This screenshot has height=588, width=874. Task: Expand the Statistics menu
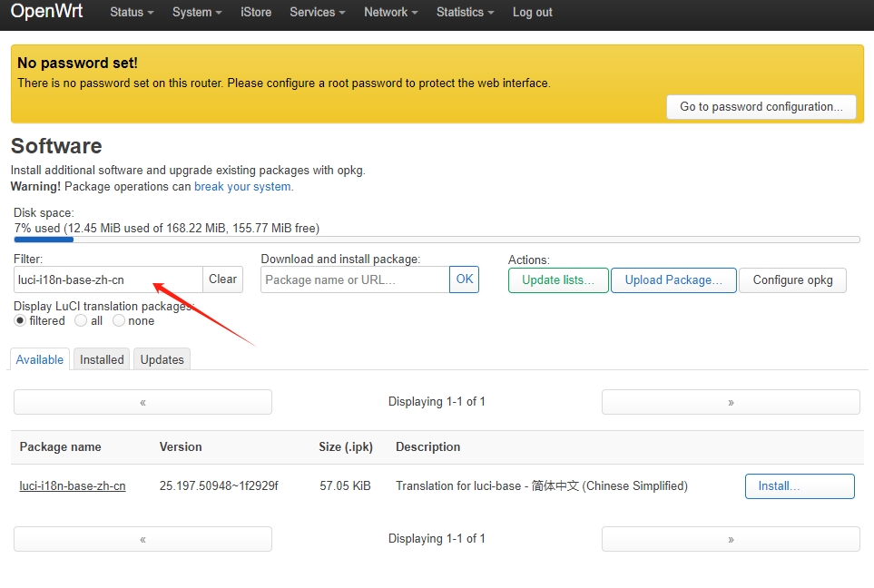[x=465, y=13]
